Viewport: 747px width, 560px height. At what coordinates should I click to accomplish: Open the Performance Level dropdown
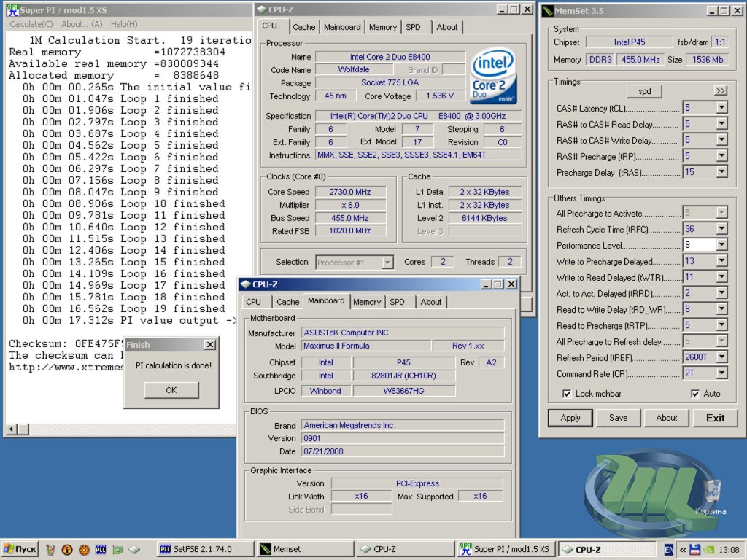(721, 245)
